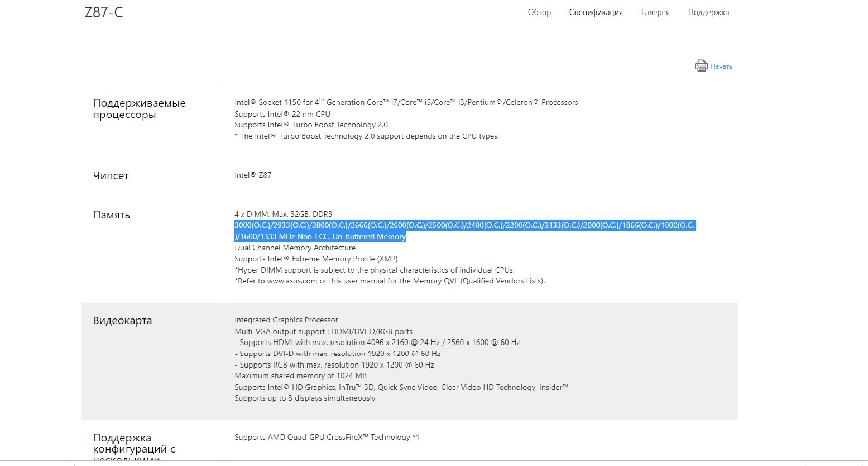Click the asterisk note about CPU types
Screen dimensions: 868x466
coord(367,136)
